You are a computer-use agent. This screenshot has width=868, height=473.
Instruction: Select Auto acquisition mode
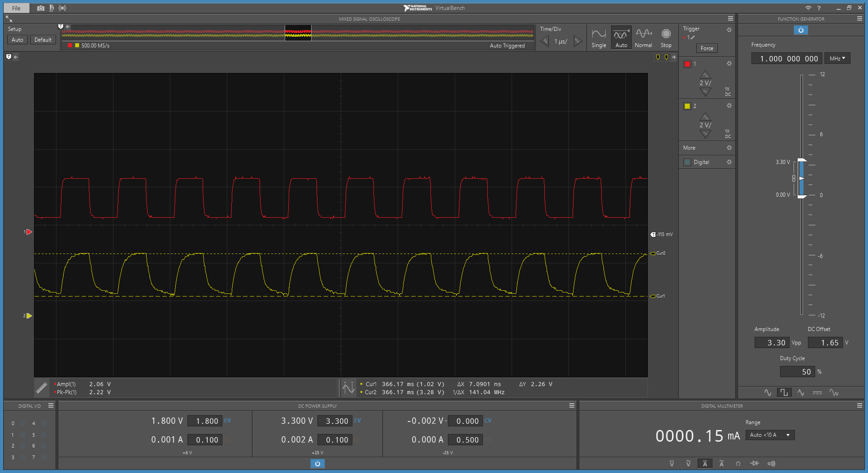(621, 38)
